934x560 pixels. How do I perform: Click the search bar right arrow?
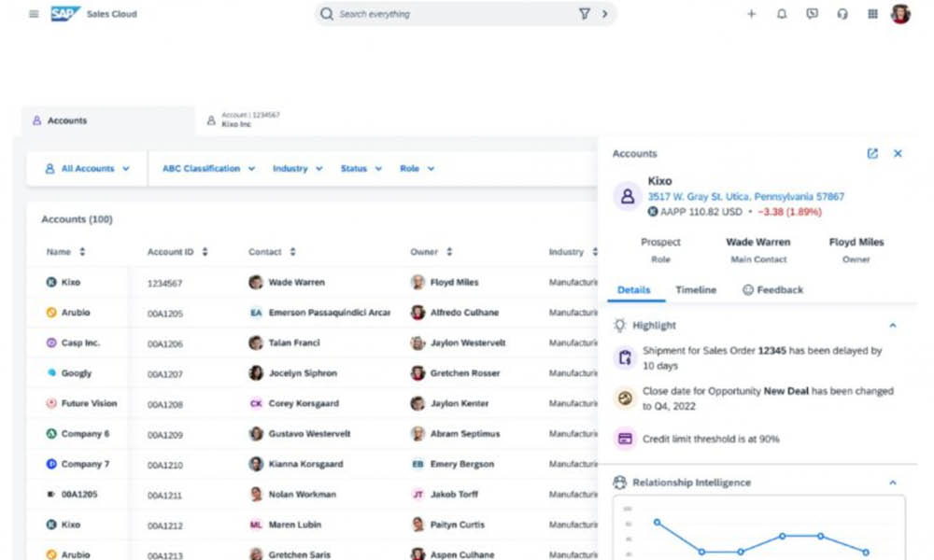pyautogui.click(x=604, y=14)
